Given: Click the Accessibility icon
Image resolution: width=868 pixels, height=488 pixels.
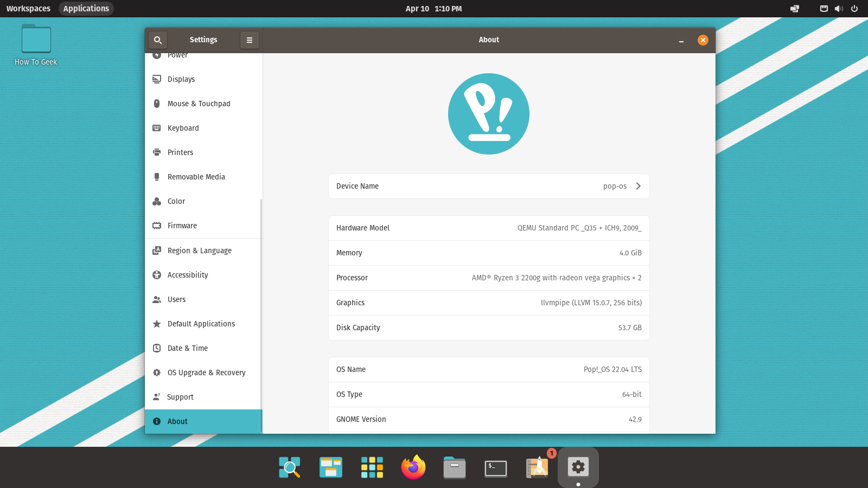Looking at the screenshot, I should [x=157, y=275].
